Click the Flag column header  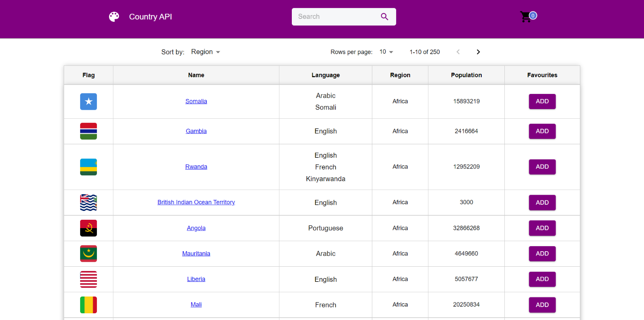88,75
